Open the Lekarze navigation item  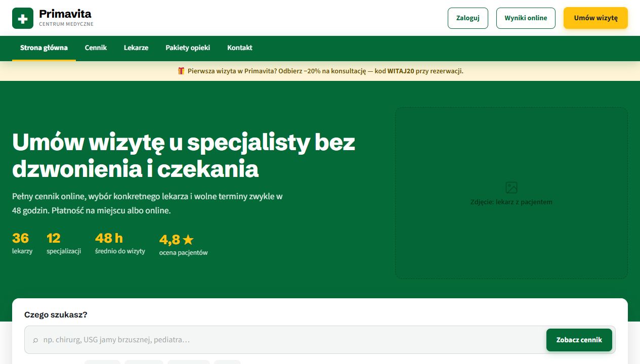pos(136,48)
